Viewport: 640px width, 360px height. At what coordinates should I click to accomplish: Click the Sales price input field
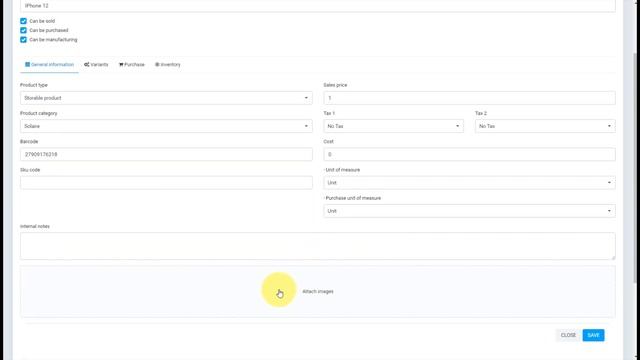tap(469, 98)
